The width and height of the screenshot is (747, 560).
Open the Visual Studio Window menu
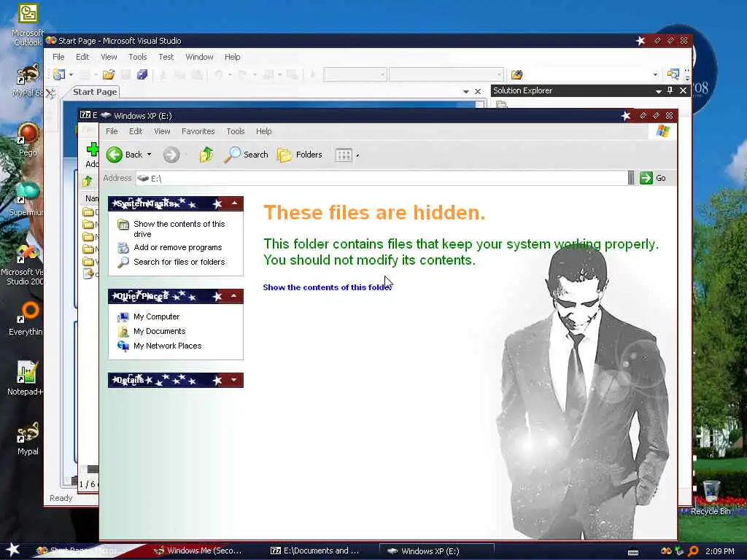click(x=199, y=57)
